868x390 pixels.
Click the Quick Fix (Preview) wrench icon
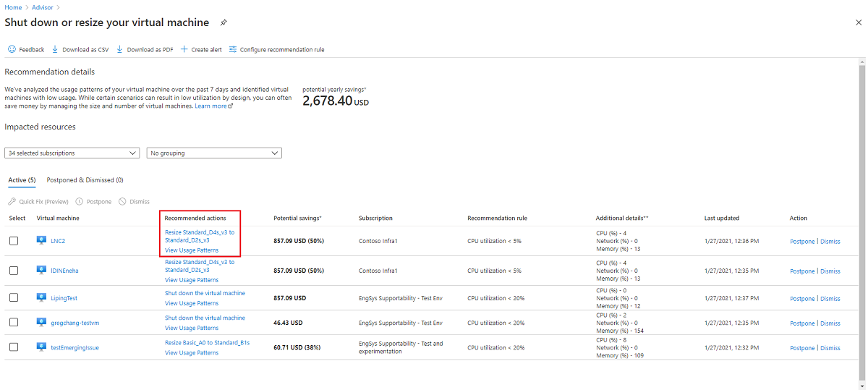click(x=12, y=201)
